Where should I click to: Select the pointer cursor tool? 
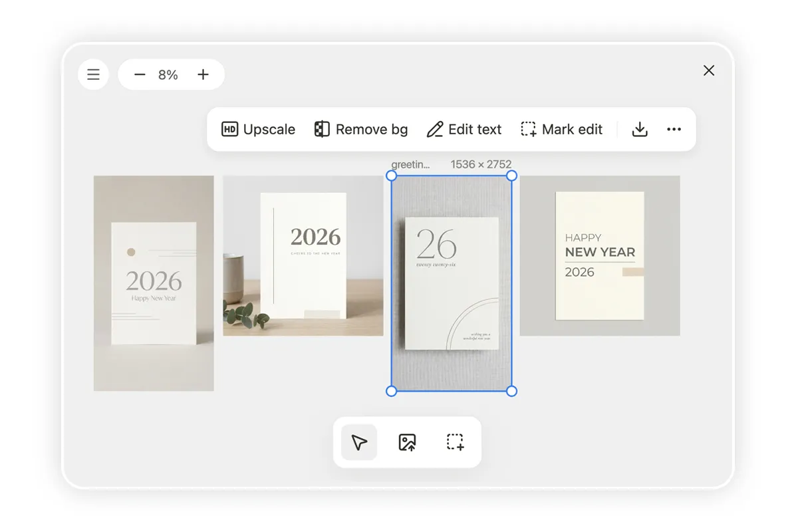pyautogui.click(x=359, y=442)
